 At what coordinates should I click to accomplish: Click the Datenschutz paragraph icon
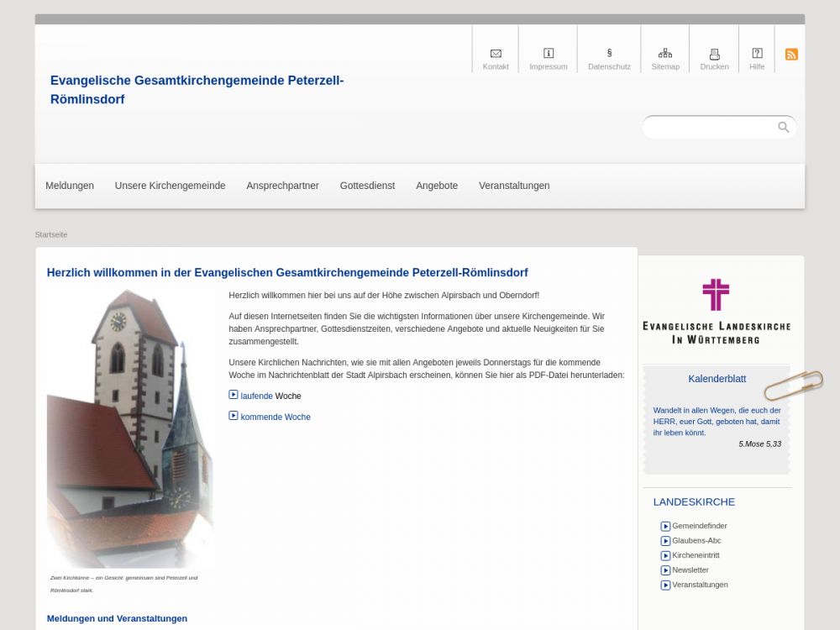click(609, 54)
